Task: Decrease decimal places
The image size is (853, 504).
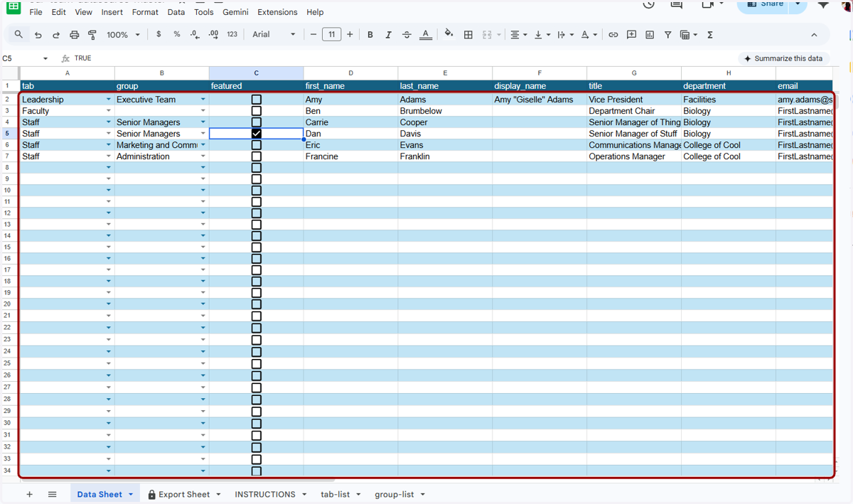Action: 195,34
